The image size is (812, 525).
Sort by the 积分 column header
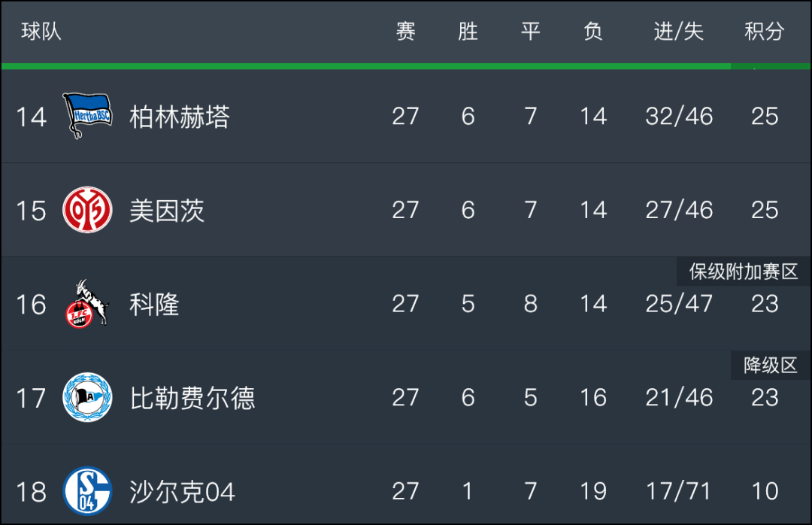tap(765, 32)
